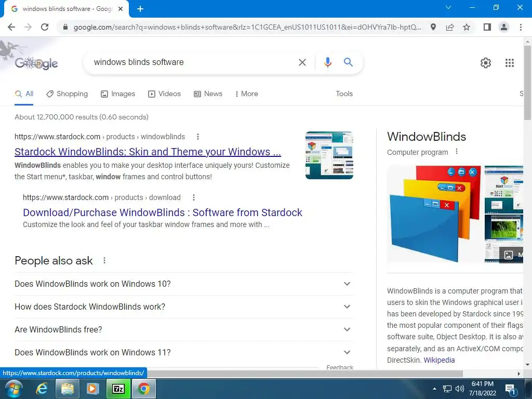View site information via the padlock icon
The width and height of the screenshot is (532, 399).
click(x=65, y=27)
